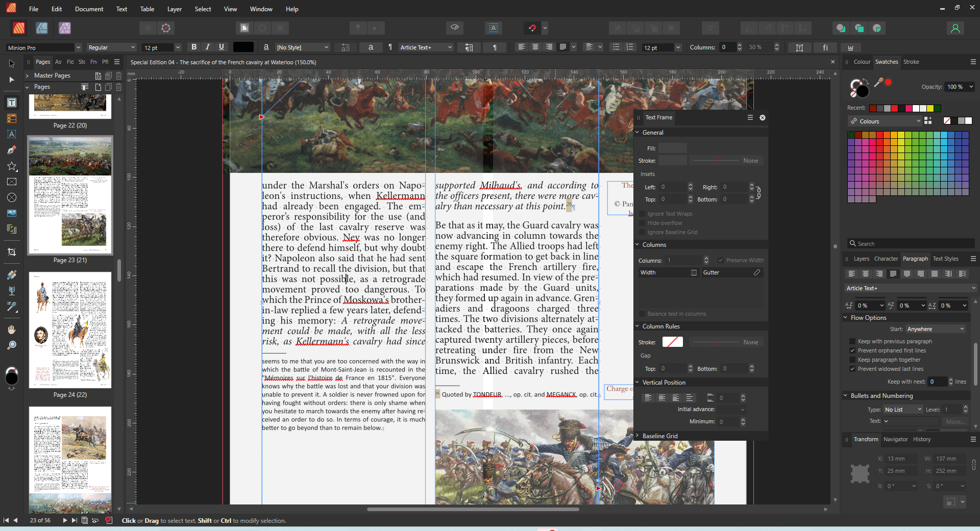The width and height of the screenshot is (980, 531).
Task: Go to next page arrow
Action: pos(65,520)
